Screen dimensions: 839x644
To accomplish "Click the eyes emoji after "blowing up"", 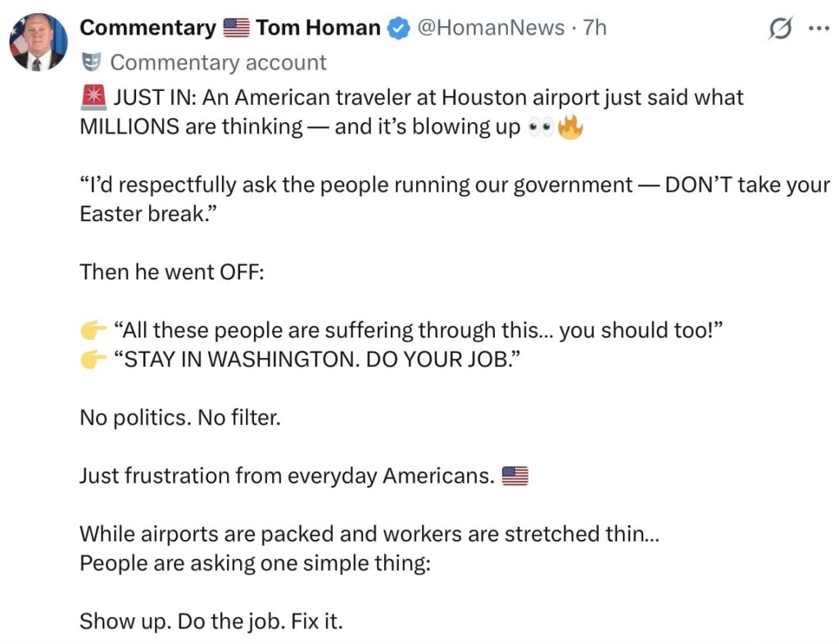I will tap(541, 129).
